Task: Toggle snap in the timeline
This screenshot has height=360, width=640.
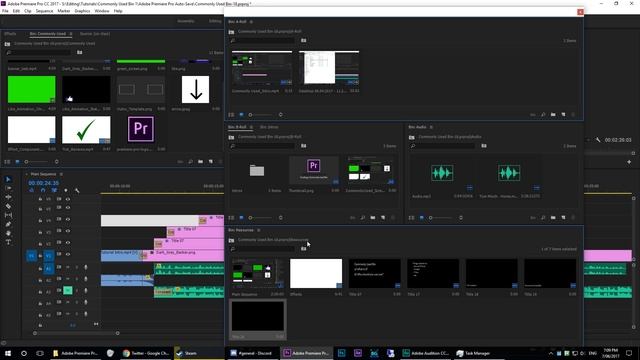Action: 43,191
